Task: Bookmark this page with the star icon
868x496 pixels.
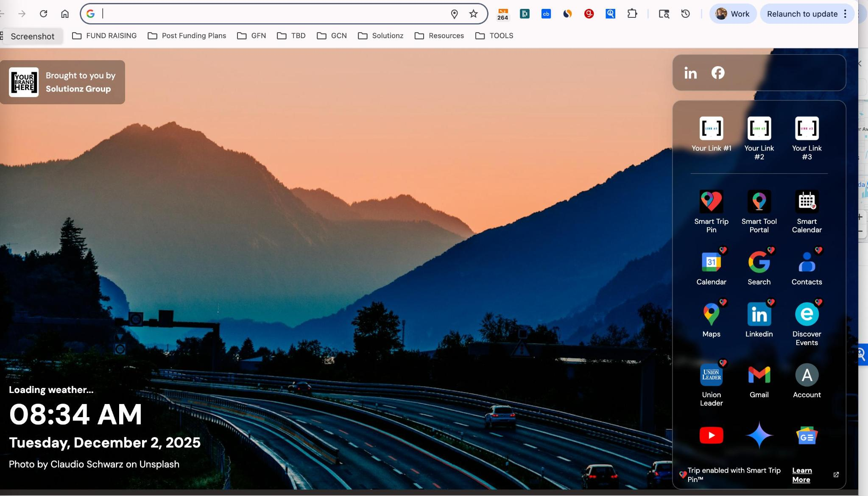Action: (x=473, y=14)
